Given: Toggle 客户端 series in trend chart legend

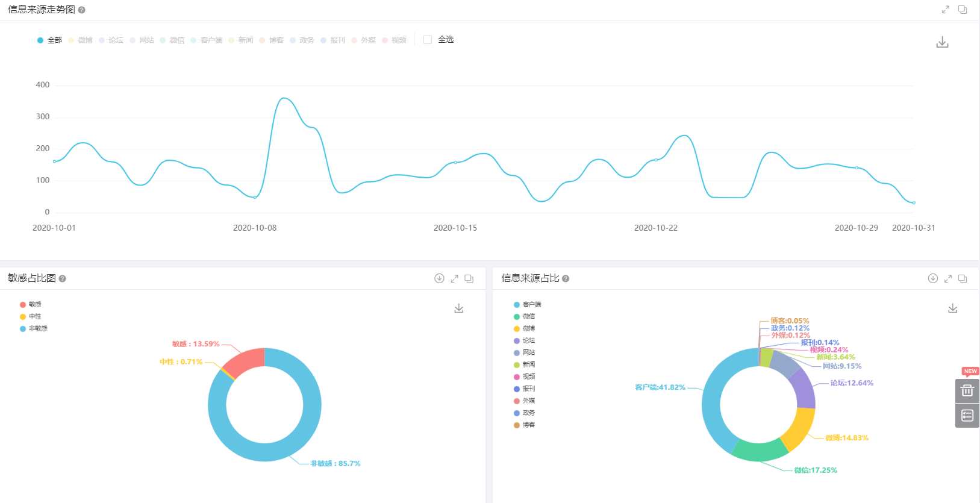Looking at the screenshot, I should pyautogui.click(x=206, y=40).
